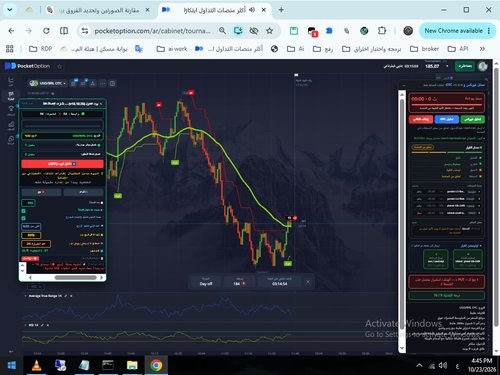Click the right panel vertical scrollbar down arrow
500x375 pixels.
[x=402, y=348]
